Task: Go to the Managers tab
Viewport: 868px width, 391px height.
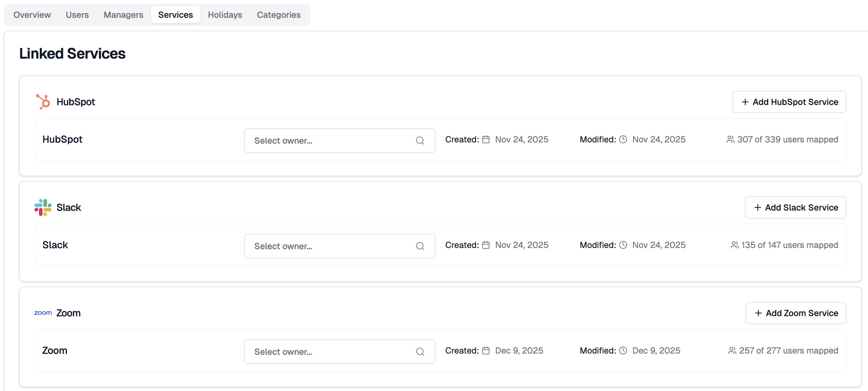Action: pos(123,15)
